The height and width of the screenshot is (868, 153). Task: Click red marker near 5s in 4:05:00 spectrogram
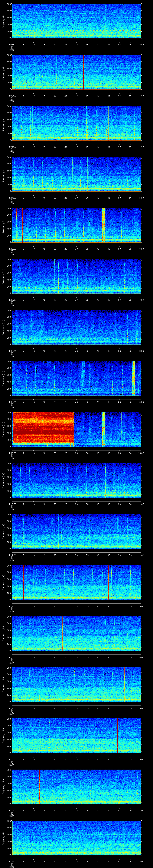click(22, 225)
